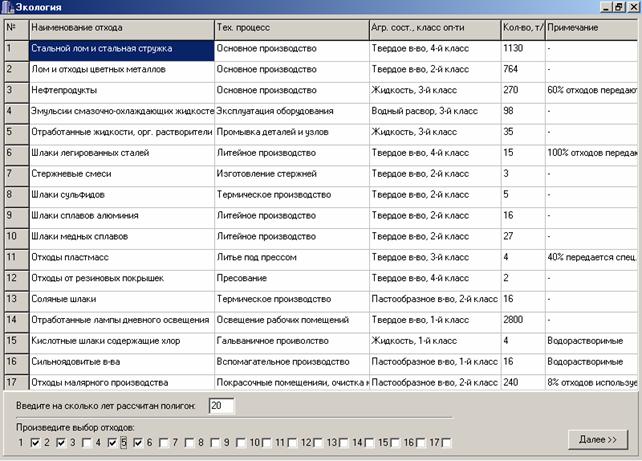This screenshot has width=642, height=461.
Task: Select the Водный раствор, 3-й класс cell
Action: (433, 111)
